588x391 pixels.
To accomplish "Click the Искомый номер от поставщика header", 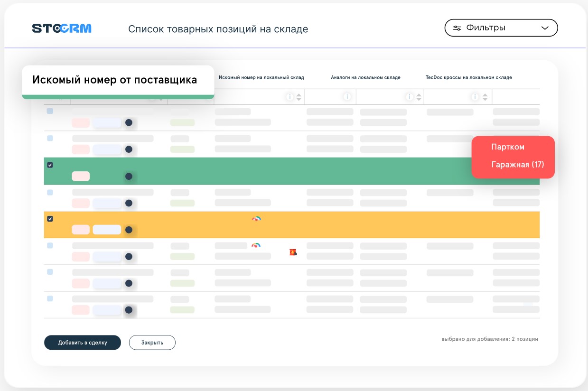I will (115, 80).
